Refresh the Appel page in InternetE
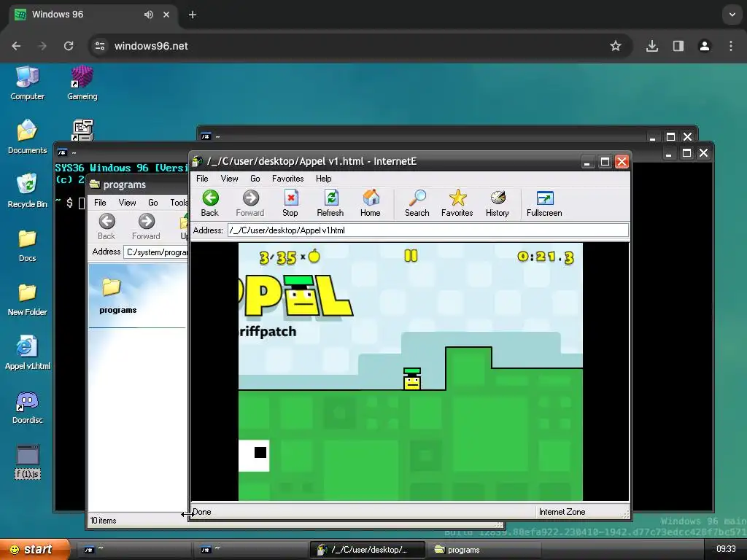 pyautogui.click(x=330, y=203)
